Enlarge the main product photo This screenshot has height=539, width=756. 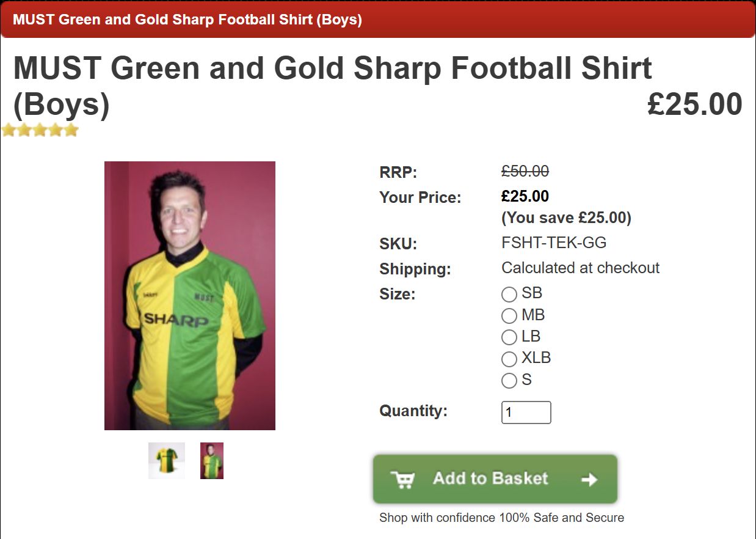(190, 296)
